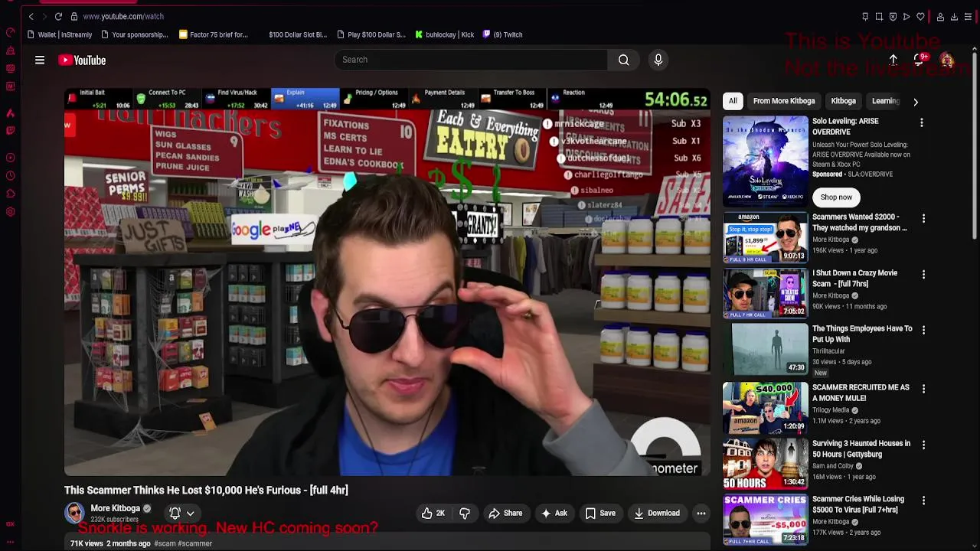This screenshot has width=980, height=551.
Task: Open Twitch in the browser sidebar
Action: pyautogui.click(x=10, y=130)
